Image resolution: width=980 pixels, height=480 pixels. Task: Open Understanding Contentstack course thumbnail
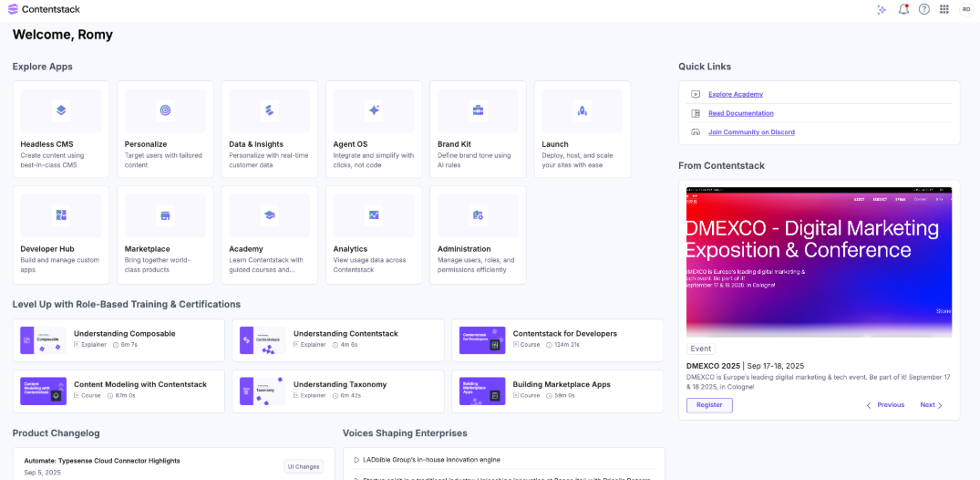tap(263, 340)
